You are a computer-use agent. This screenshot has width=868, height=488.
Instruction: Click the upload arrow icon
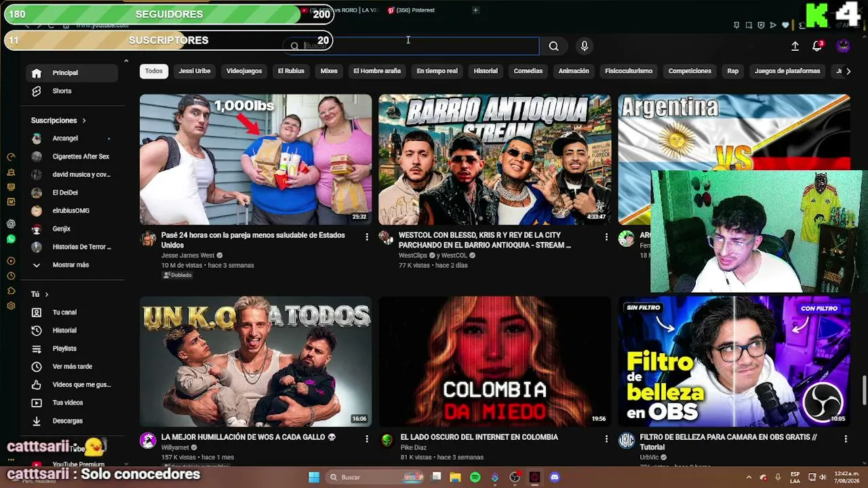coord(795,46)
